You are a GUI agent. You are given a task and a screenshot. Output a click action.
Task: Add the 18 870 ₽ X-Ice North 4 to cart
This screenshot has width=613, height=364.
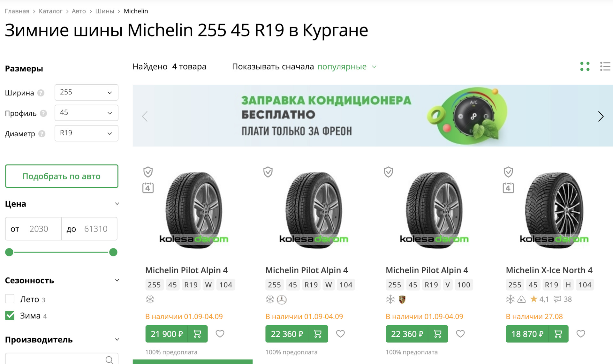tap(558, 334)
